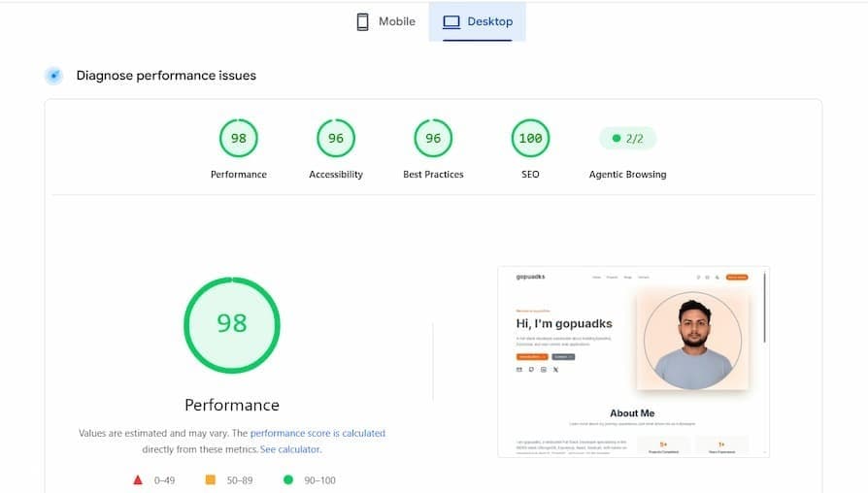Jump to the SEO 100 score gauge
Screen dimensions: 868x493
pyautogui.click(x=530, y=138)
